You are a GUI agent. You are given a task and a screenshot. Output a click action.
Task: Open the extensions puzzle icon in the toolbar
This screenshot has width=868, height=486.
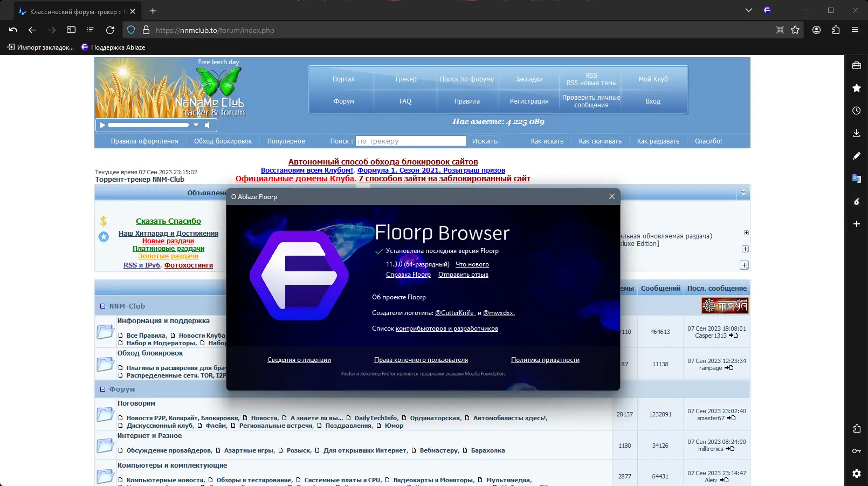point(836,30)
